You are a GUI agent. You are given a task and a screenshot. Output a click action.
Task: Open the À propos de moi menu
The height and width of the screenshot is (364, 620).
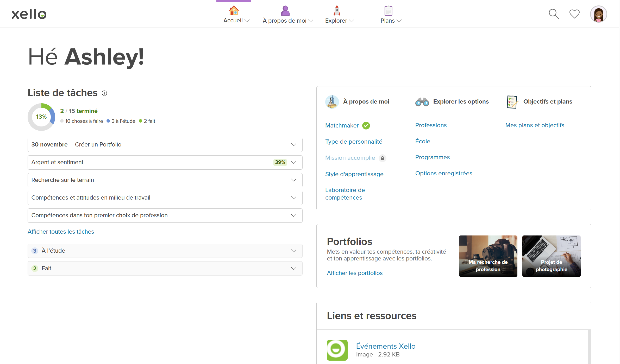point(288,21)
